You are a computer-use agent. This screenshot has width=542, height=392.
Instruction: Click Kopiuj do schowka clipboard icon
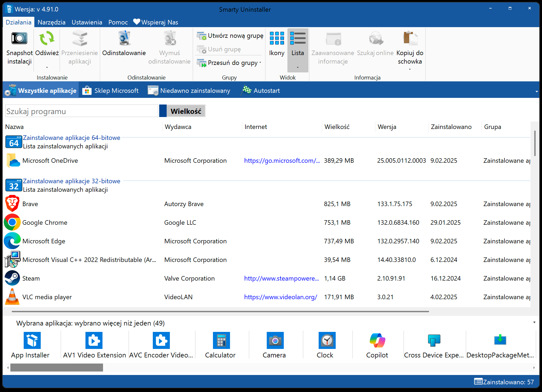(x=410, y=38)
